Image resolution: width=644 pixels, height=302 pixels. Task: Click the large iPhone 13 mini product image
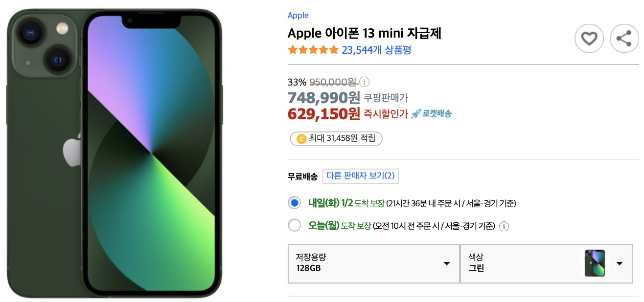point(115,153)
